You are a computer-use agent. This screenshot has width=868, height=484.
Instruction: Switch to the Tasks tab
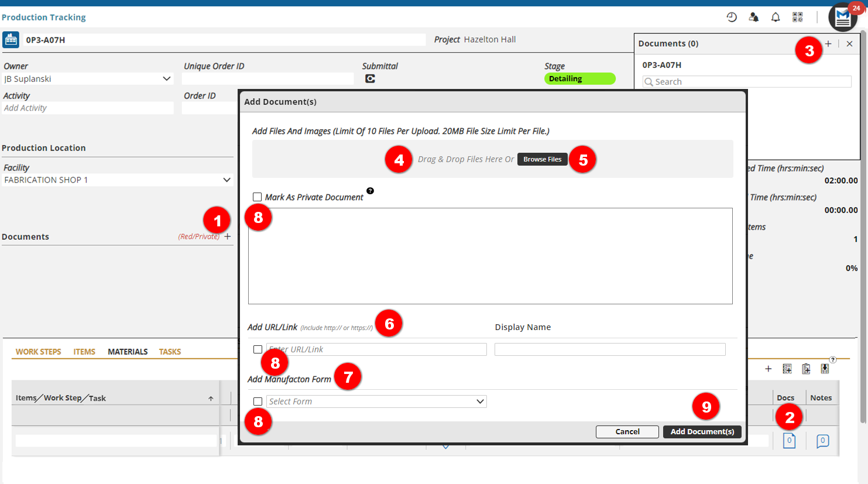pyautogui.click(x=170, y=352)
